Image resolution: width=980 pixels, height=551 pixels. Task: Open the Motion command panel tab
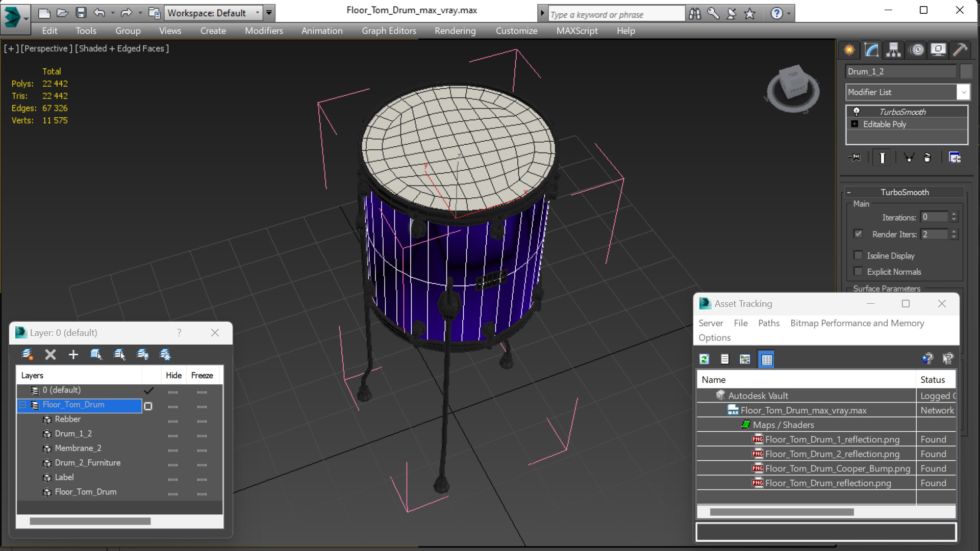pyautogui.click(x=917, y=49)
